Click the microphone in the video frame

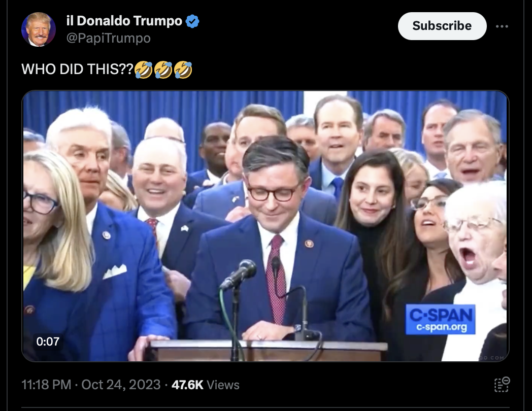[240, 273]
